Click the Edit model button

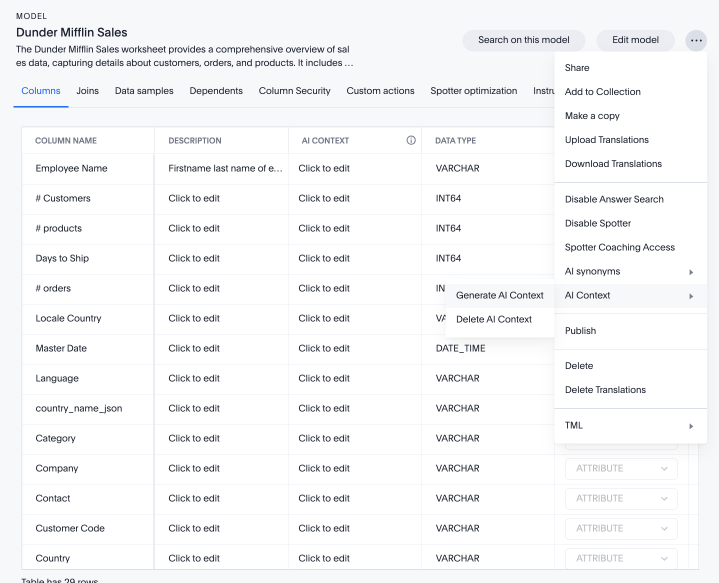(635, 40)
